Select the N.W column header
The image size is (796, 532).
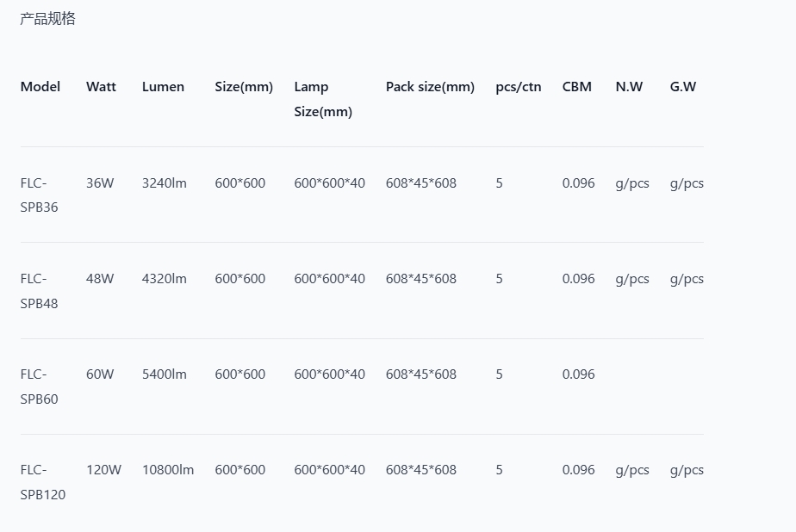tap(629, 87)
